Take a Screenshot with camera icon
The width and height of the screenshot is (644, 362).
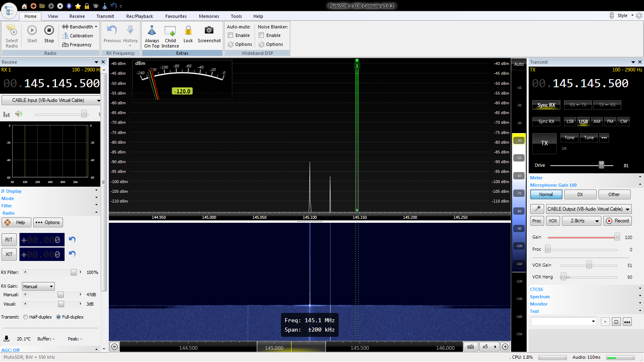point(209,31)
